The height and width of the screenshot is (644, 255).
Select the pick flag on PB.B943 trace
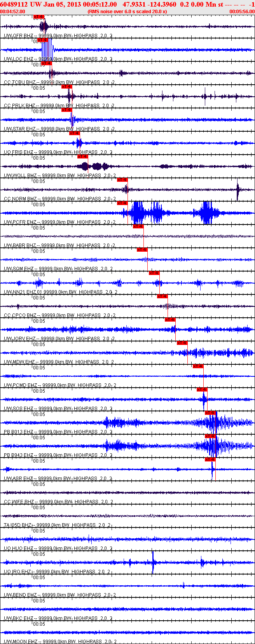(x=210, y=436)
